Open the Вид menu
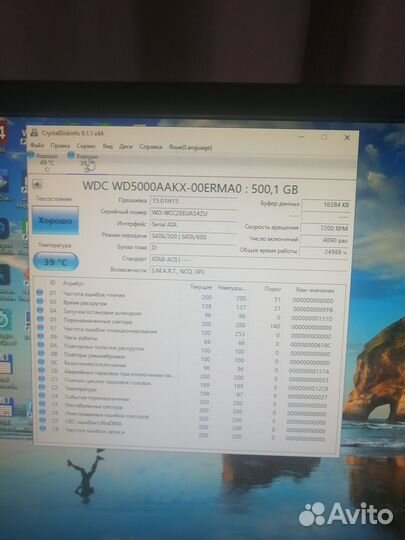The height and width of the screenshot is (540, 405). 108,147
